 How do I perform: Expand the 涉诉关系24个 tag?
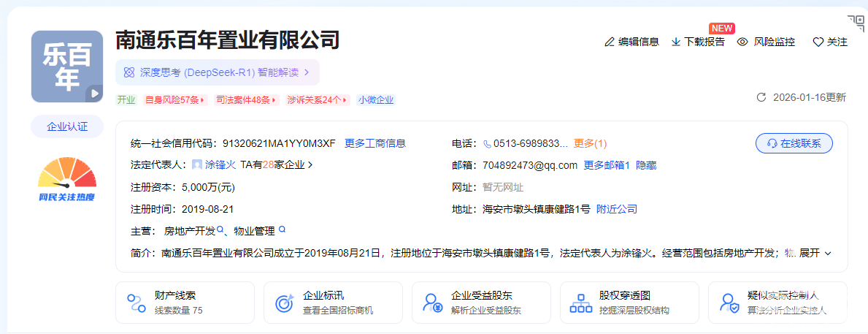pyautogui.click(x=318, y=100)
